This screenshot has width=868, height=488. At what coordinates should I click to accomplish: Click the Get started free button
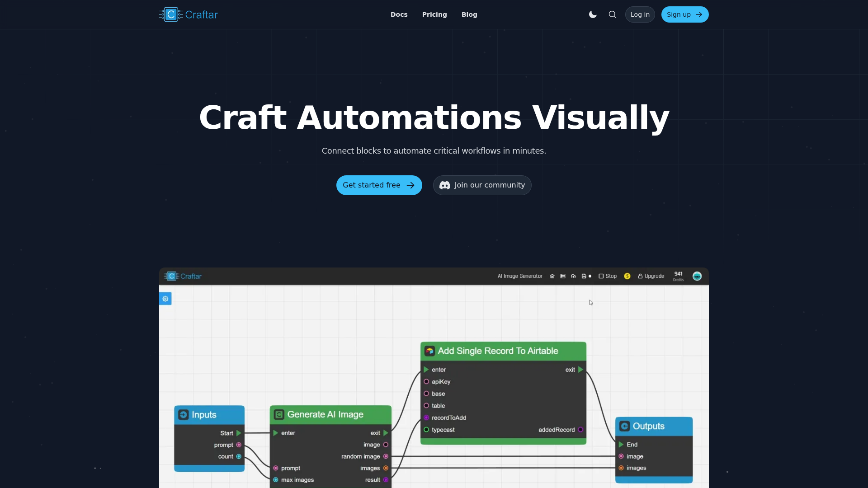point(379,185)
